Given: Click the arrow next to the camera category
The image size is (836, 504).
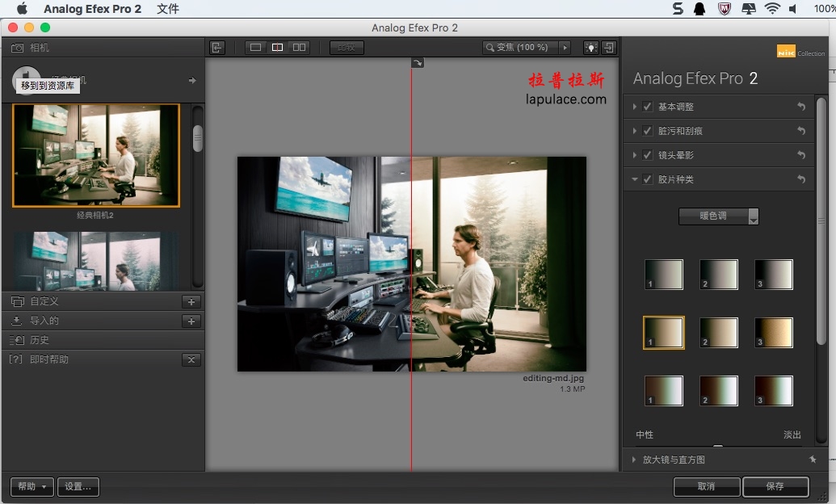Looking at the screenshot, I should [x=192, y=81].
